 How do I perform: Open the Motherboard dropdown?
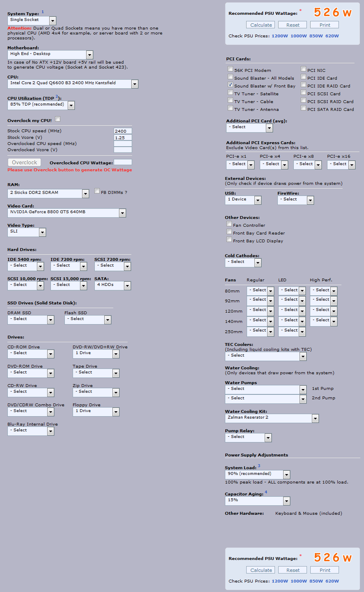tap(50, 55)
